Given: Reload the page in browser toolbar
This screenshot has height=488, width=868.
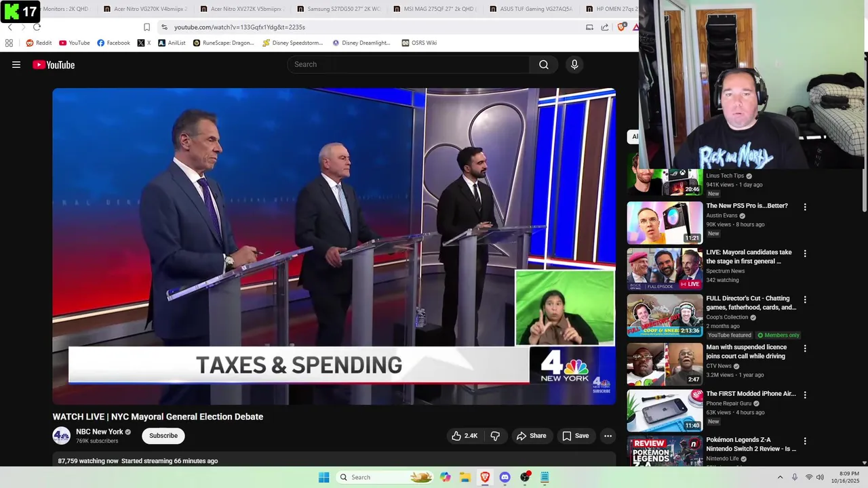Looking at the screenshot, I should pos(37,27).
